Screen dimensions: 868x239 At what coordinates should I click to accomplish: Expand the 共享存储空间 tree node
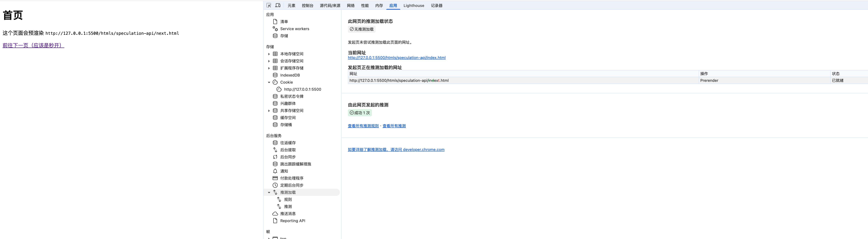(269, 111)
